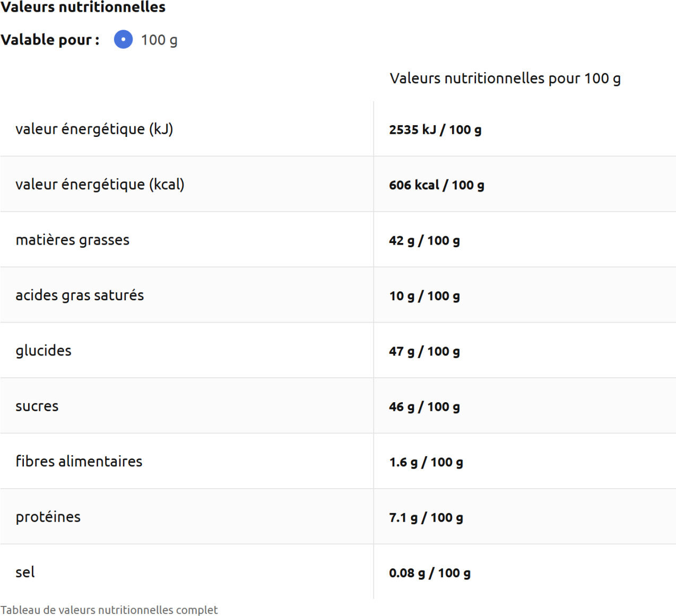Click the '46 g / 100 g' value

click(424, 407)
